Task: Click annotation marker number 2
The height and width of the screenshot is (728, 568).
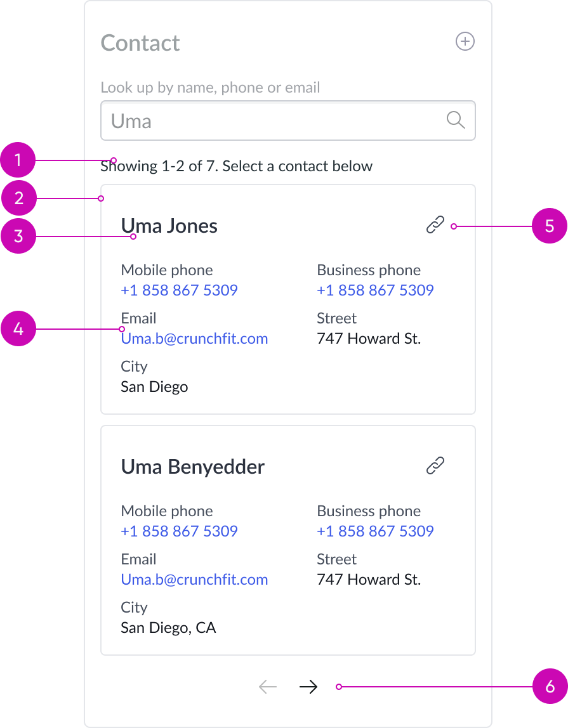Action: [x=18, y=198]
